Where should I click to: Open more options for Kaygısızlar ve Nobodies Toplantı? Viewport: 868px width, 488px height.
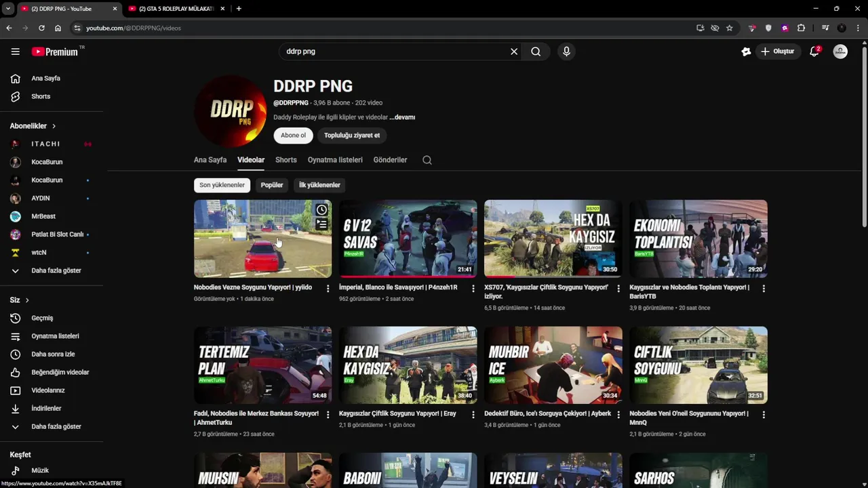point(764,289)
